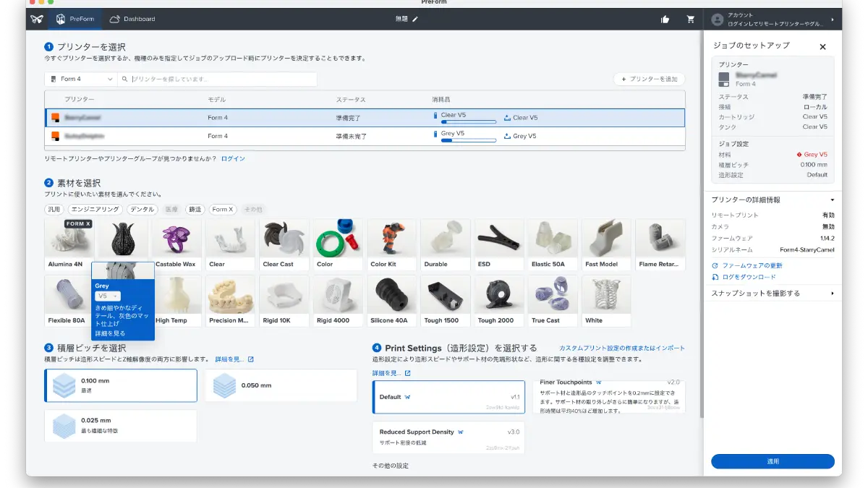The width and height of the screenshot is (868, 488).
Task: Select the 0.025 mm layer thickness option
Action: tap(120, 426)
